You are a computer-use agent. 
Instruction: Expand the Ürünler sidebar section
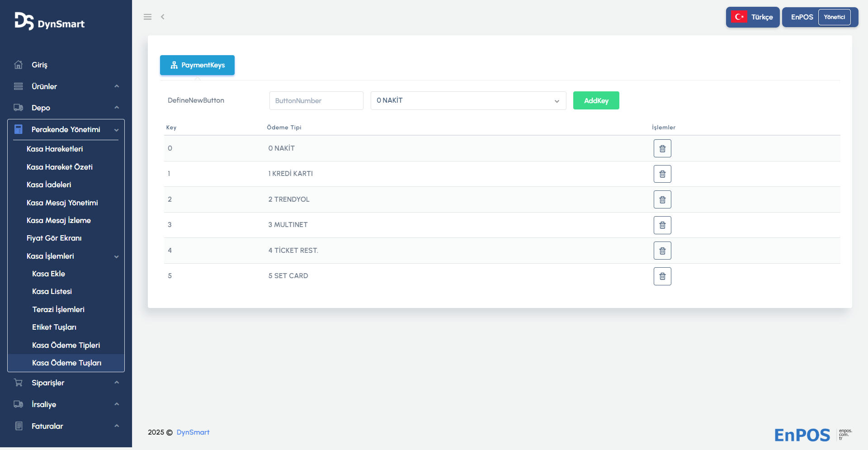tap(66, 86)
